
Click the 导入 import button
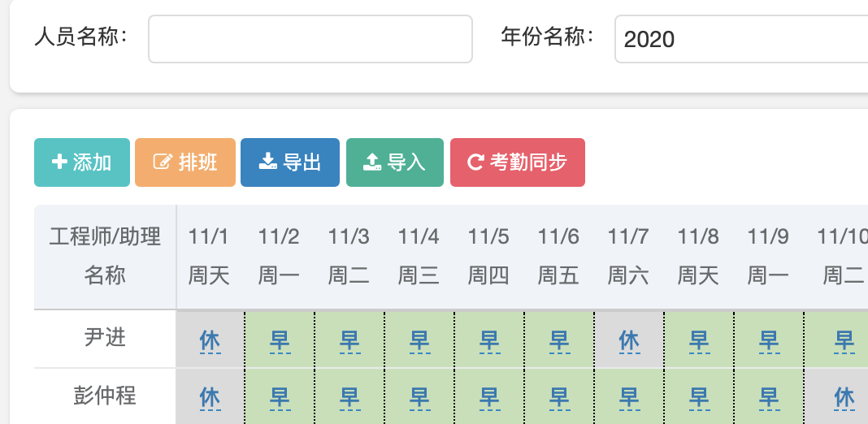[394, 162]
